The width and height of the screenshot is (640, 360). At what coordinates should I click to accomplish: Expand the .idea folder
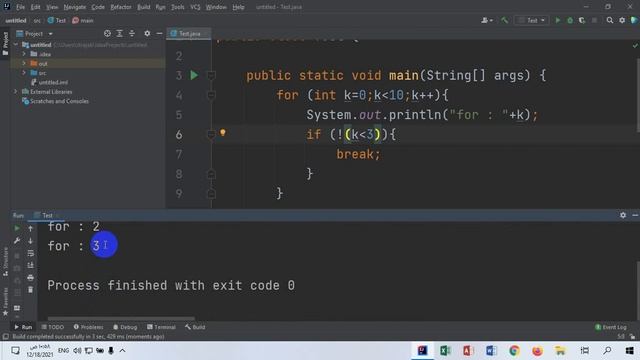click(24, 54)
